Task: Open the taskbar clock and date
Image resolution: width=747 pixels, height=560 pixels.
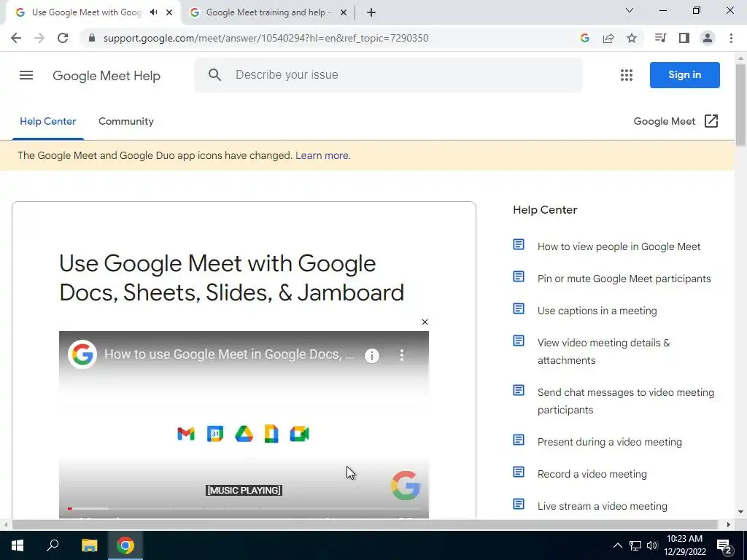Action: (x=684, y=545)
